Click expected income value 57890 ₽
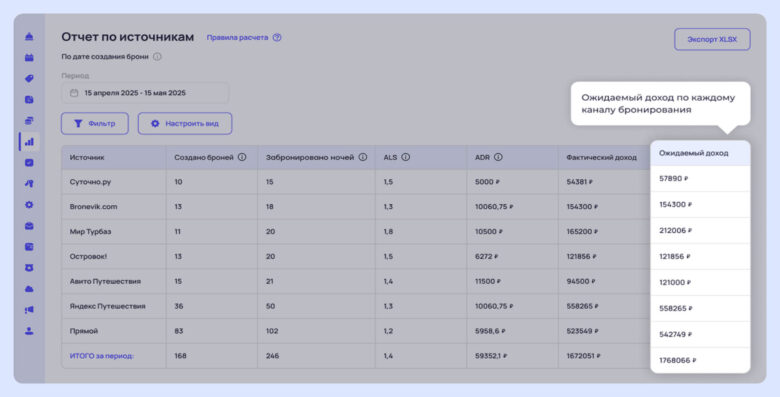Viewport: 780px width, 397px height. [674, 179]
